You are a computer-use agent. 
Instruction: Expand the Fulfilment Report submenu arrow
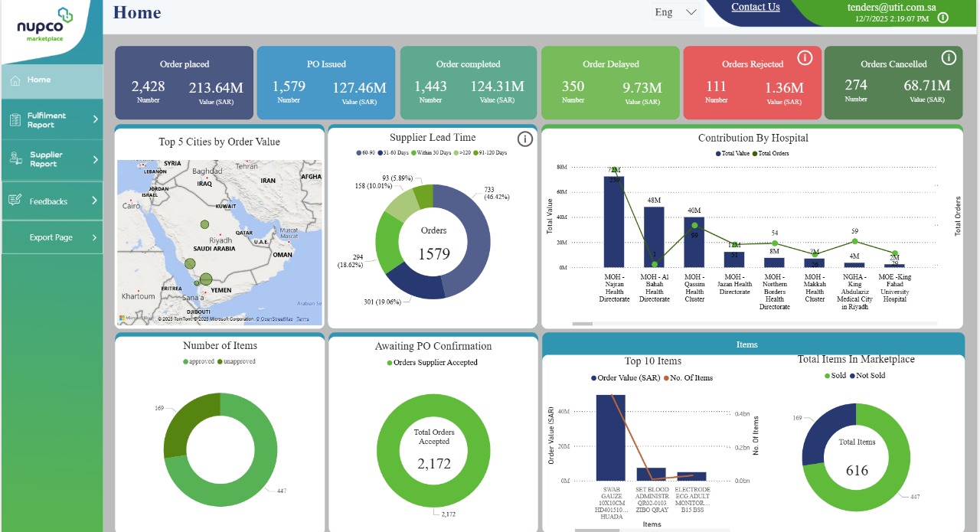click(x=95, y=119)
